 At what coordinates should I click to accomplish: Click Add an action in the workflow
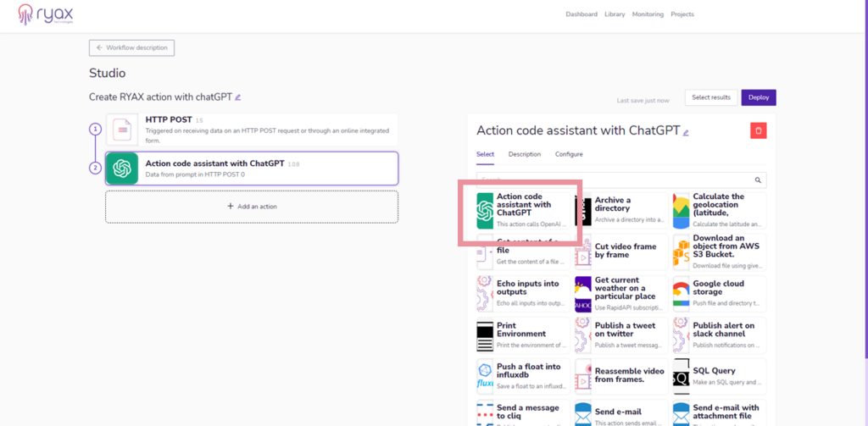252,206
